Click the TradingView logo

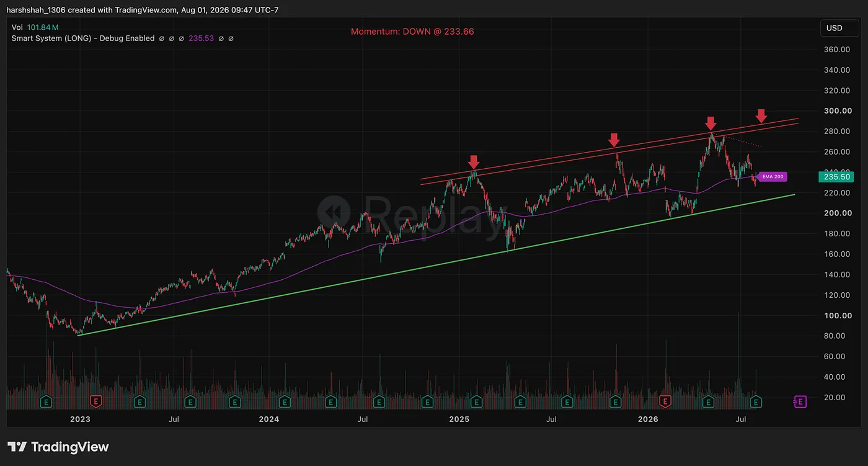pyautogui.click(x=58, y=447)
